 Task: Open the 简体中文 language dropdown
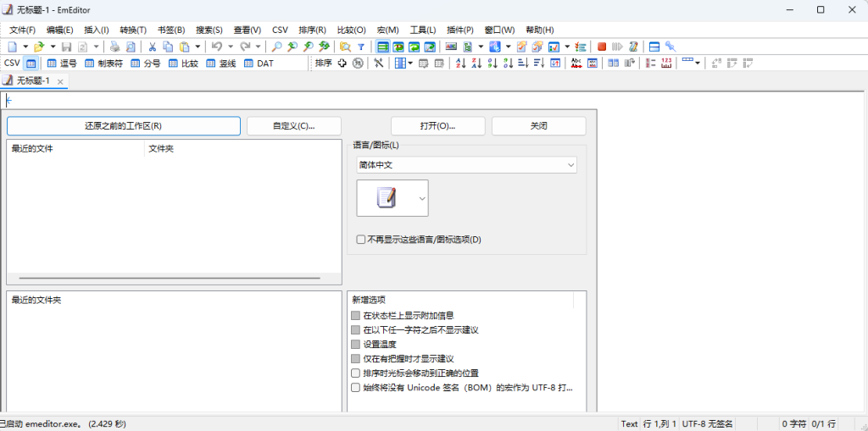[467, 165]
